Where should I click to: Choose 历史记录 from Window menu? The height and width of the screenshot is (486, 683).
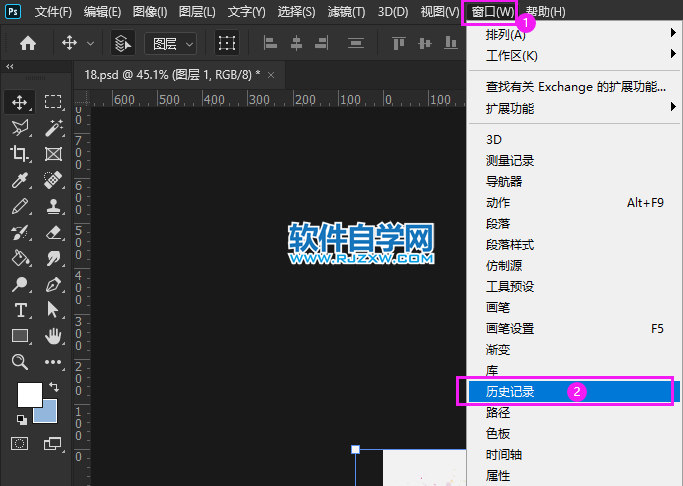[x=574, y=392]
